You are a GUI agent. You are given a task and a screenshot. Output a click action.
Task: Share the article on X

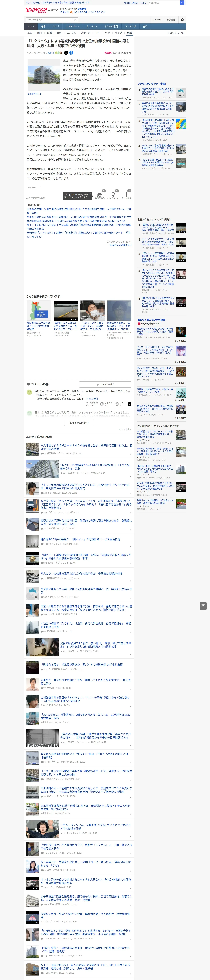(x=66, y=53)
